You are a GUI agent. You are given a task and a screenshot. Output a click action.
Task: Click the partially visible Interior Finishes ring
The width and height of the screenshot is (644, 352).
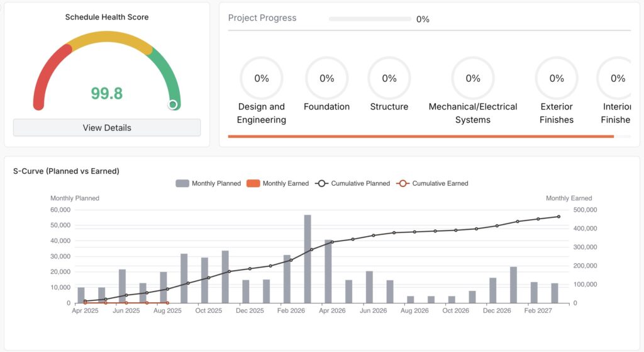click(618, 79)
